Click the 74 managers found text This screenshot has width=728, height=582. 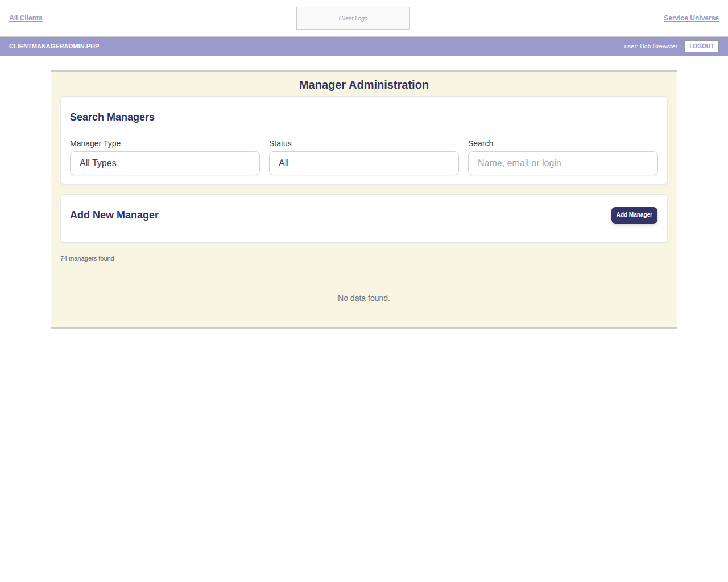87,258
